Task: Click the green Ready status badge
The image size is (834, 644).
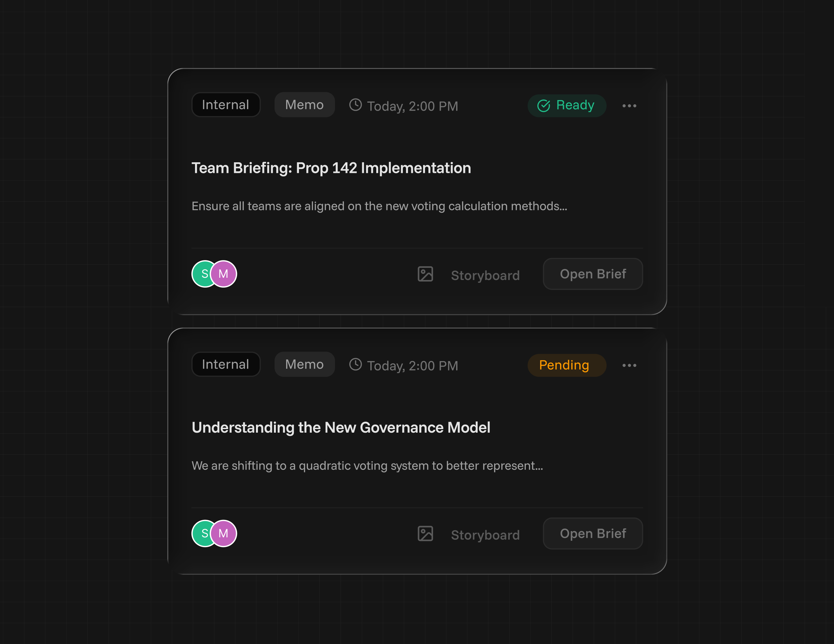Action: pyautogui.click(x=567, y=106)
